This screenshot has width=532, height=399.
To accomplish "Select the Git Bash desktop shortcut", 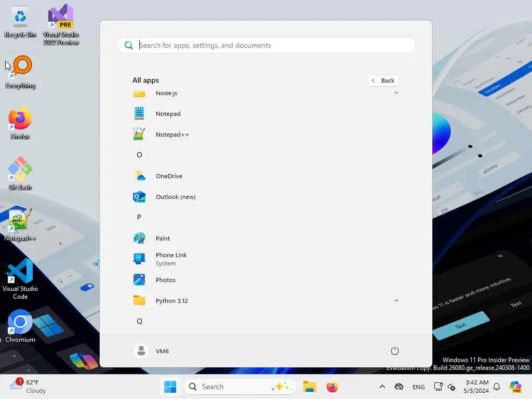I will point(20,174).
